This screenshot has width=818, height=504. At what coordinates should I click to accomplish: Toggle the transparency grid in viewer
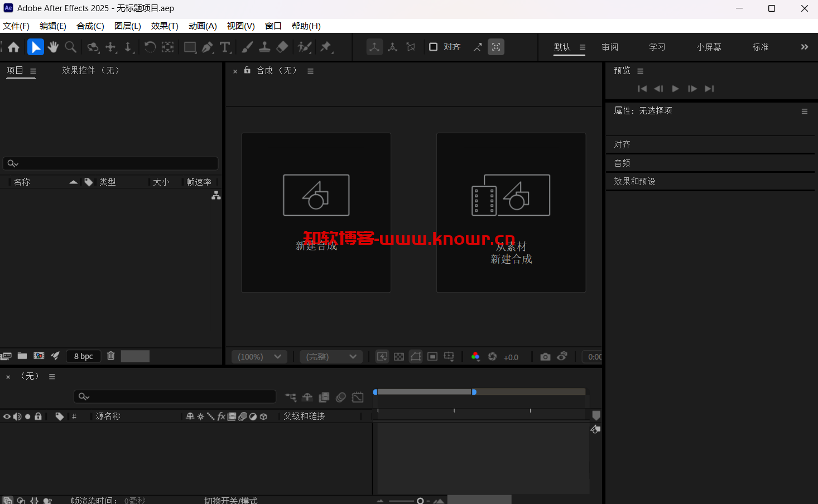point(399,357)
